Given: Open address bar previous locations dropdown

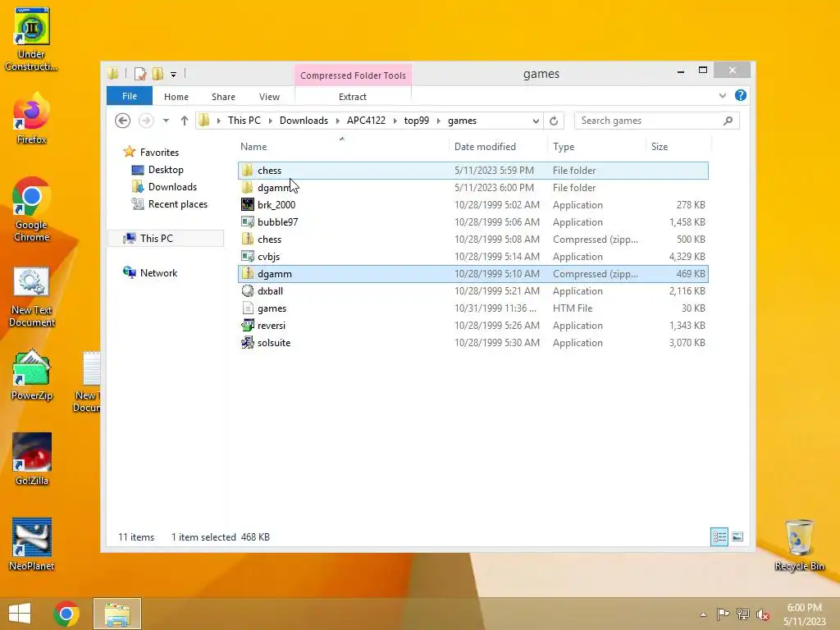Looking at the screenshot, I should [535, 121].
